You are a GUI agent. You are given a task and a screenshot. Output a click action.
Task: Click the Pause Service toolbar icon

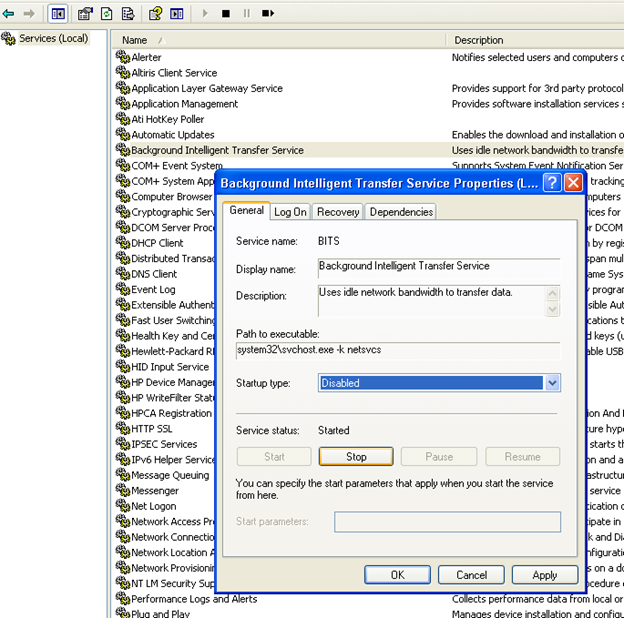pos(247,14)
